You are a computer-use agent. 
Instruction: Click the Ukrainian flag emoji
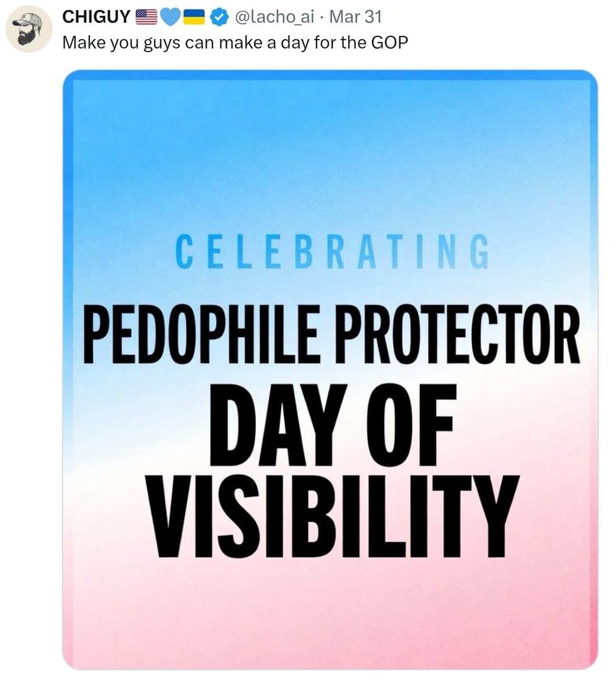[x=194, y=17]
